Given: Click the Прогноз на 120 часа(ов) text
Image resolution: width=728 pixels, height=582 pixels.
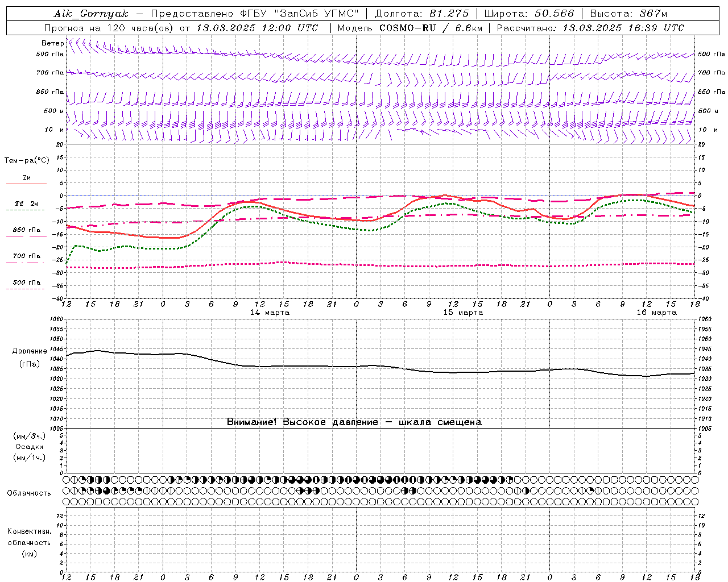Looking at the screenshot, I should point(109,28).
